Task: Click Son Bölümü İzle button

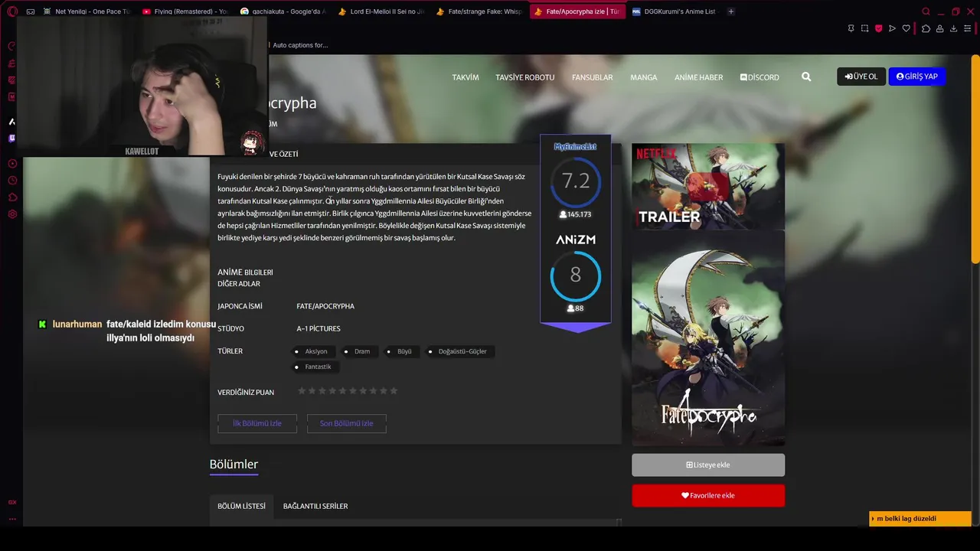Action: (347, 423)
